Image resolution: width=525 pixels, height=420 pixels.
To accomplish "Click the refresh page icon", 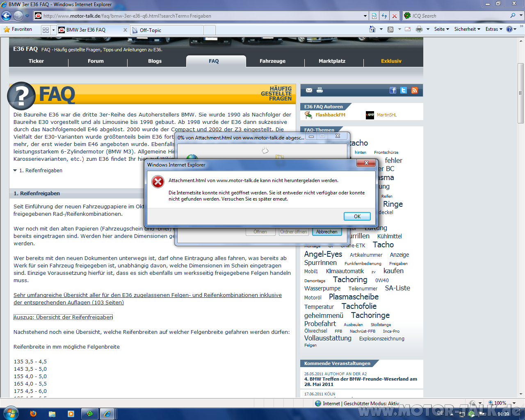I will click(x=384, y=16).
